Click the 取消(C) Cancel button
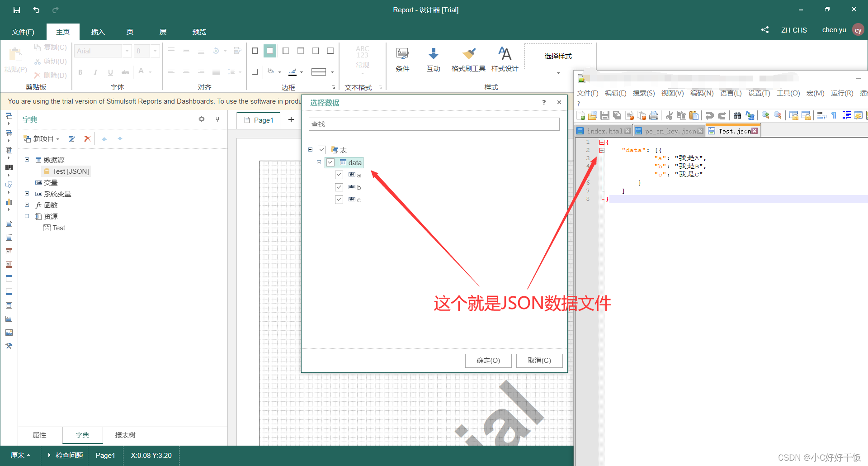The image size is (868, 466). pyautogui.click(x=539, y=361)
